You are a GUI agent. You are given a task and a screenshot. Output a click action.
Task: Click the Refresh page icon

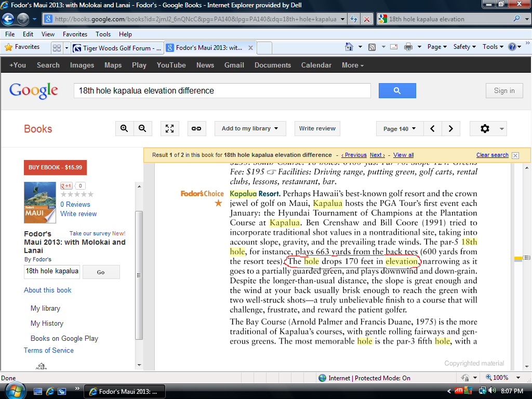[x=354, y=19]
